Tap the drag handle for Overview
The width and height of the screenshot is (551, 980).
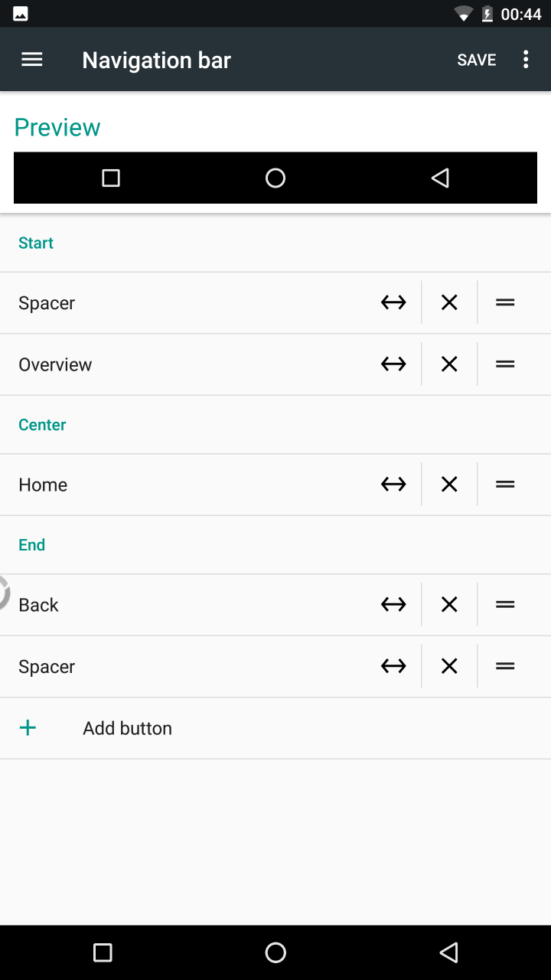[x=505, y=364]
